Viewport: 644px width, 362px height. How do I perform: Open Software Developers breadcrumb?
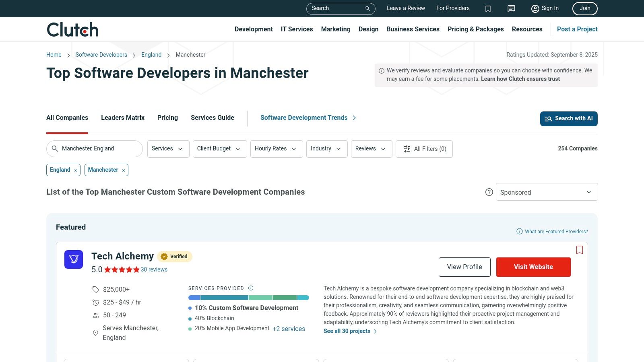pos(101,55)
